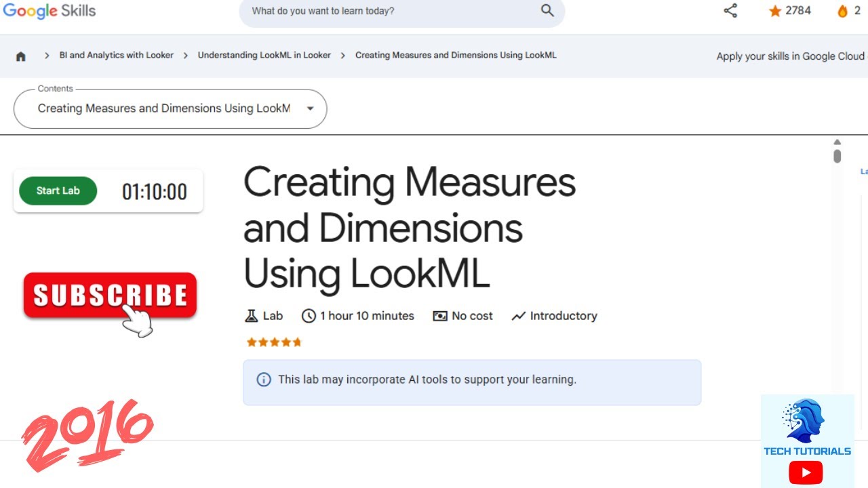Click the 2784 points count
The width and height of the screenshot is (868, 488).
tap(798, 11)
